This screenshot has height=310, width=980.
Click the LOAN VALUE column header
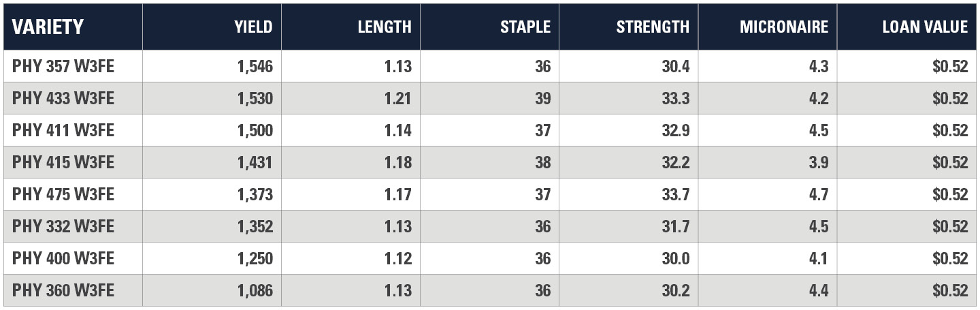point(925,27)
